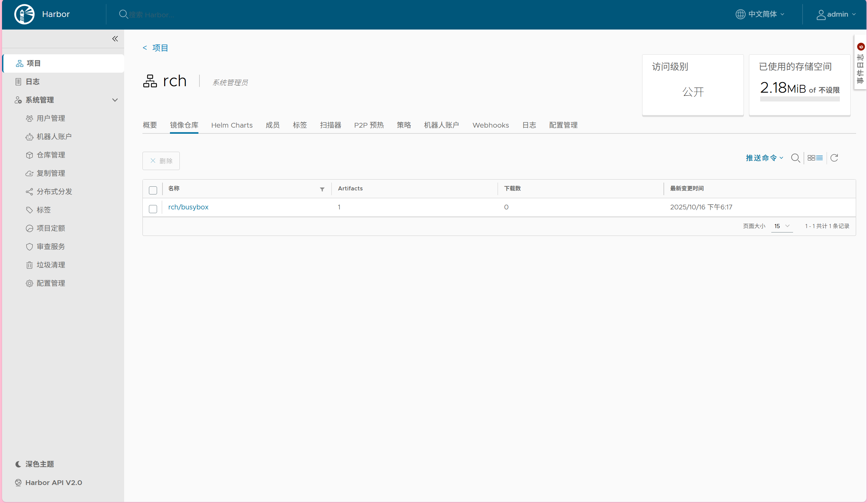Open the rch/busybox repository link
Viewport: 868px width, 503px height.
point(188,207)
